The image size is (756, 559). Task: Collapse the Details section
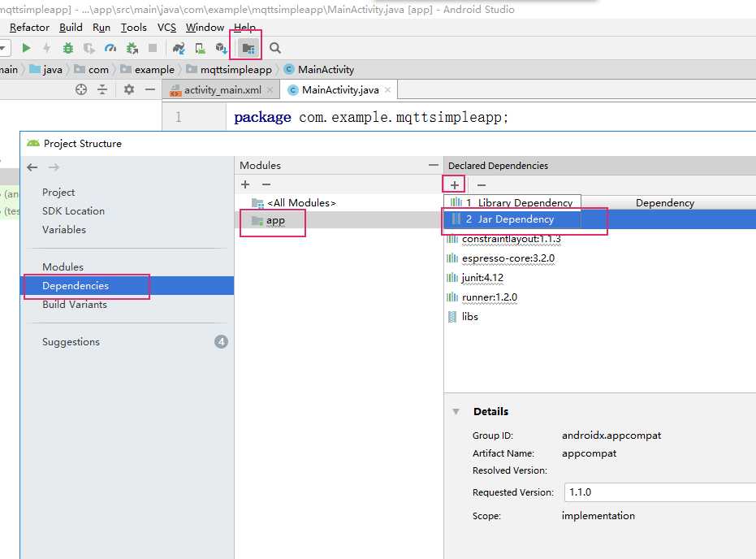coord(456,411)
